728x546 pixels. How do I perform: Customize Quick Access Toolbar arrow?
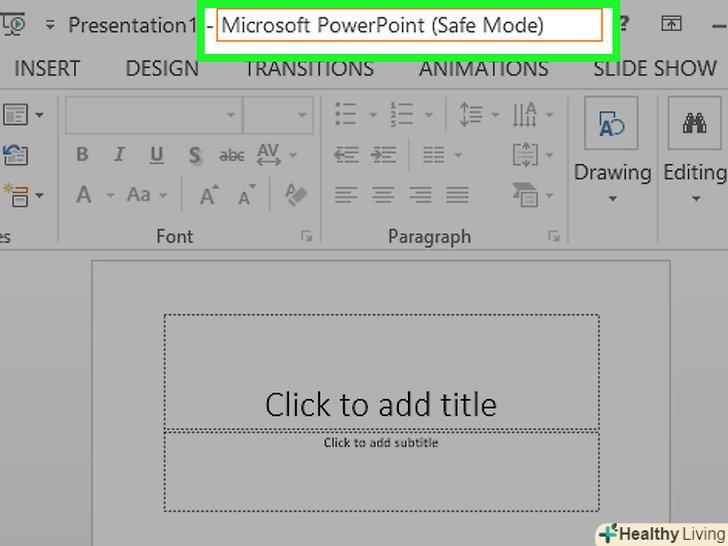50,25
